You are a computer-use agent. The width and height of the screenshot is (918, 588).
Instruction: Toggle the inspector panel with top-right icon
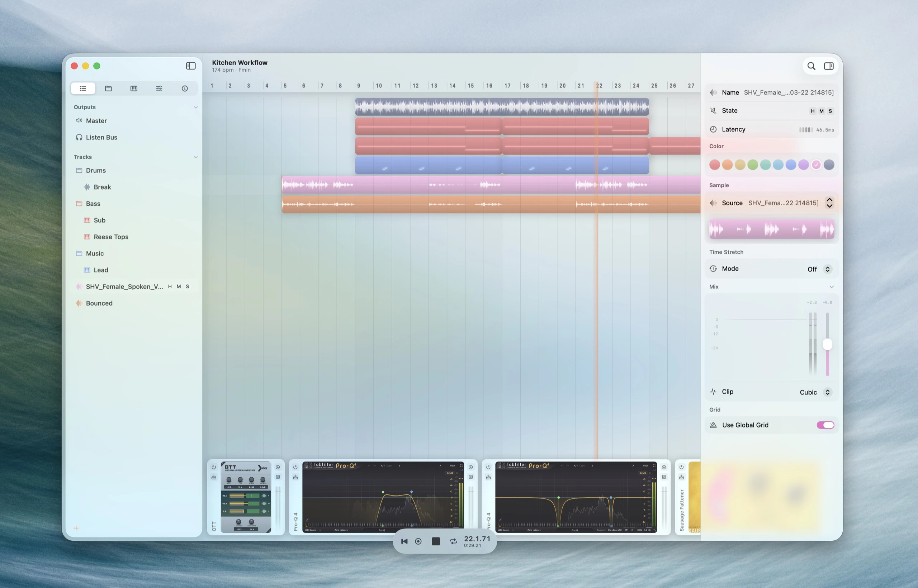pos(829,66)
